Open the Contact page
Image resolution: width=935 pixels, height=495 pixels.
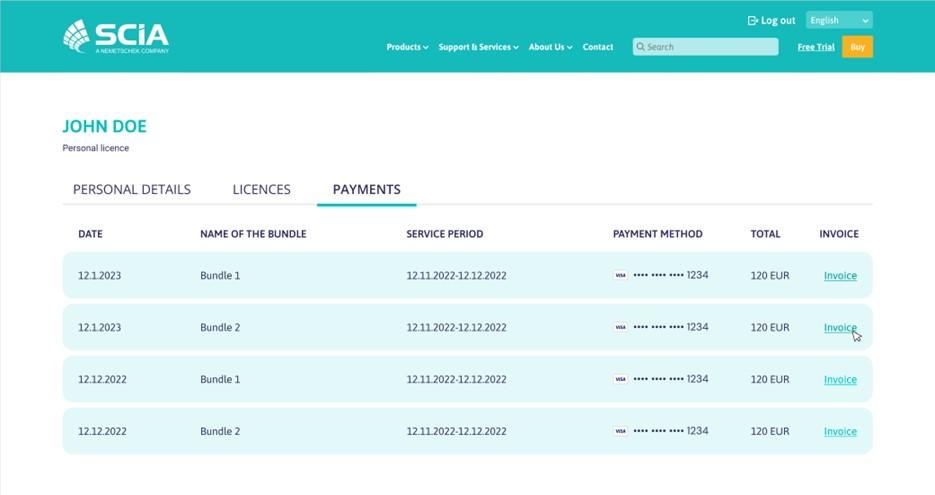tap(598, 47)
